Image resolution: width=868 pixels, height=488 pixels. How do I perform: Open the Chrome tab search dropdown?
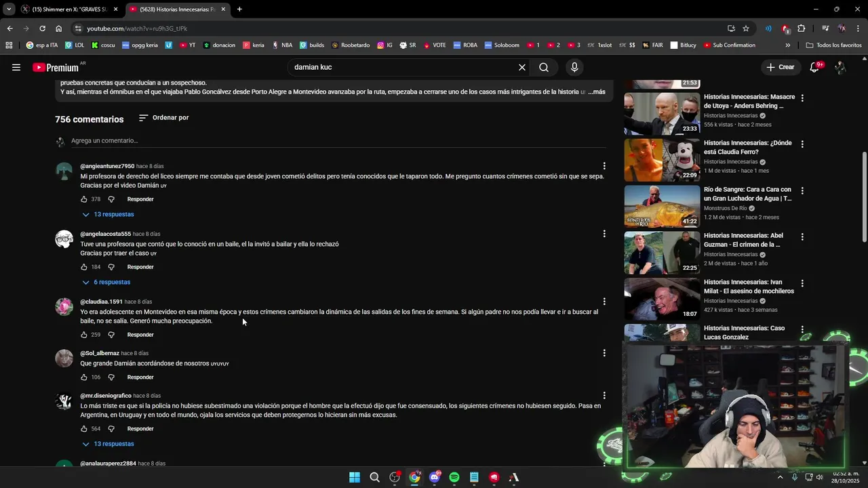(x=9, y=9)
